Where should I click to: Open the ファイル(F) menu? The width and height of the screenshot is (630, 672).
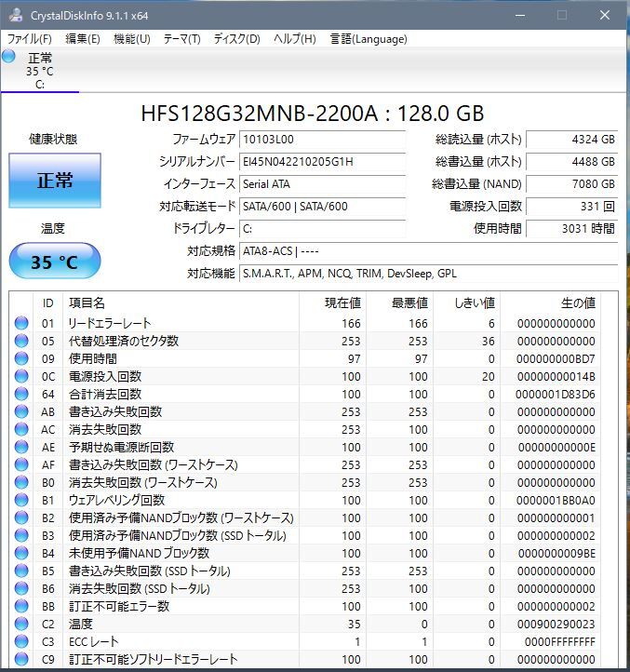point(29,39)
